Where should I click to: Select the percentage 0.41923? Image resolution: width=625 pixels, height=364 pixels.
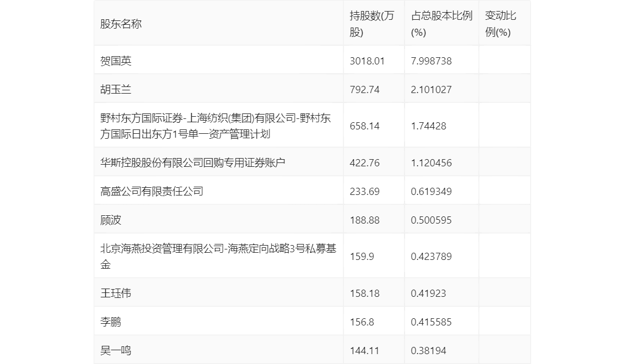(x=428, y=294)
